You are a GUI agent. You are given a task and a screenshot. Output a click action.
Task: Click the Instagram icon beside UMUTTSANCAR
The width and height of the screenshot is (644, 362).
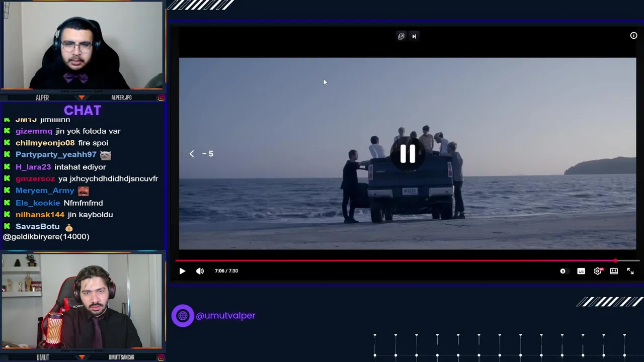pos(161,357)
